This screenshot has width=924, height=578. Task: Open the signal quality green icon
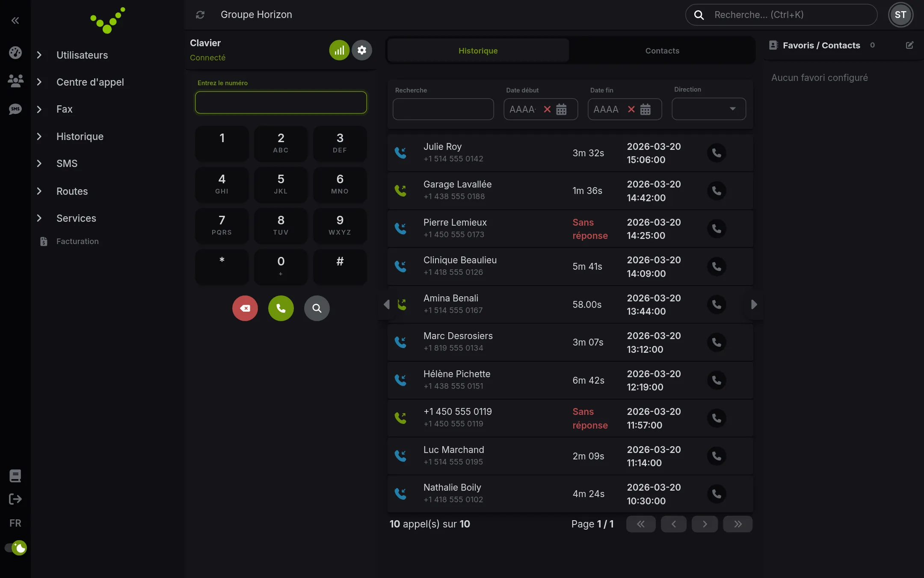coord(339,50)
